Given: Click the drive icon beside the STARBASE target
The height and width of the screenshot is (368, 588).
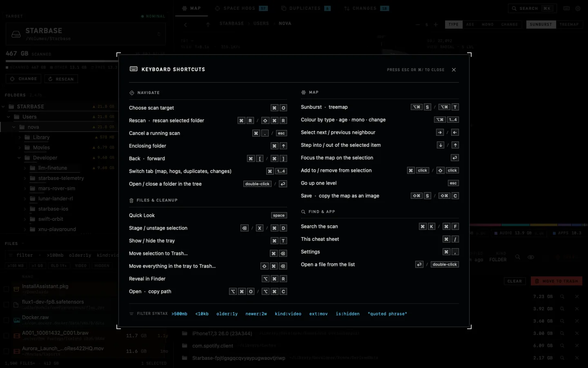Looking at the screenshot, I should click(x=16, y=34).
